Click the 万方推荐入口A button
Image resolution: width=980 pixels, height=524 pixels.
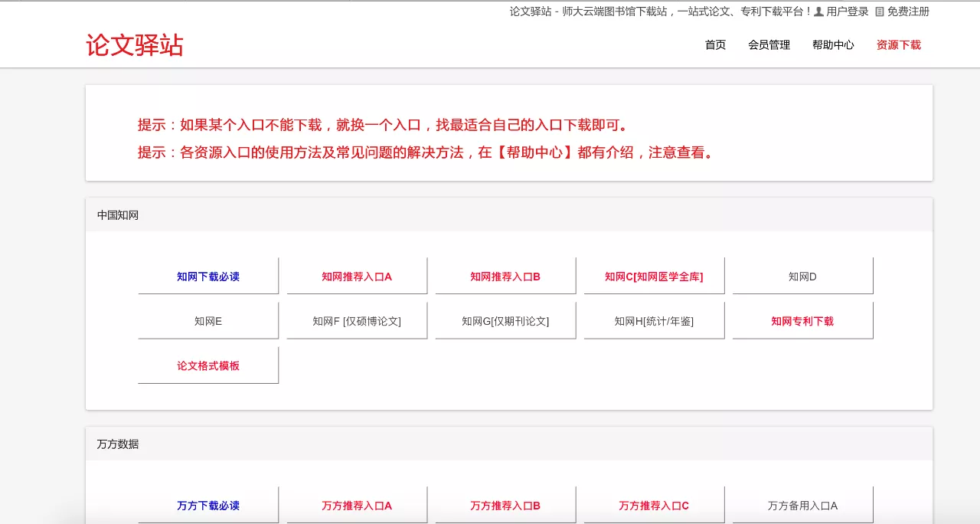357,505
